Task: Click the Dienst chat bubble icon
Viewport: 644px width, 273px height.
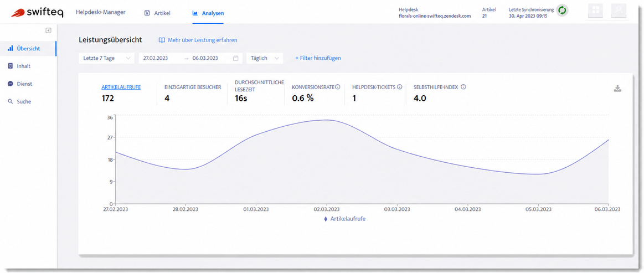Action: pos(11,84)
